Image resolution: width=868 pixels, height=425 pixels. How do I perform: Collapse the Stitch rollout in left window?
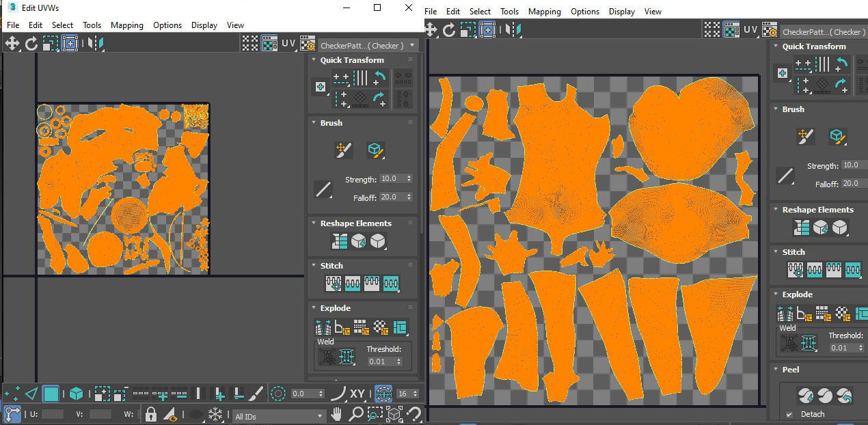[x=331, y=266]
